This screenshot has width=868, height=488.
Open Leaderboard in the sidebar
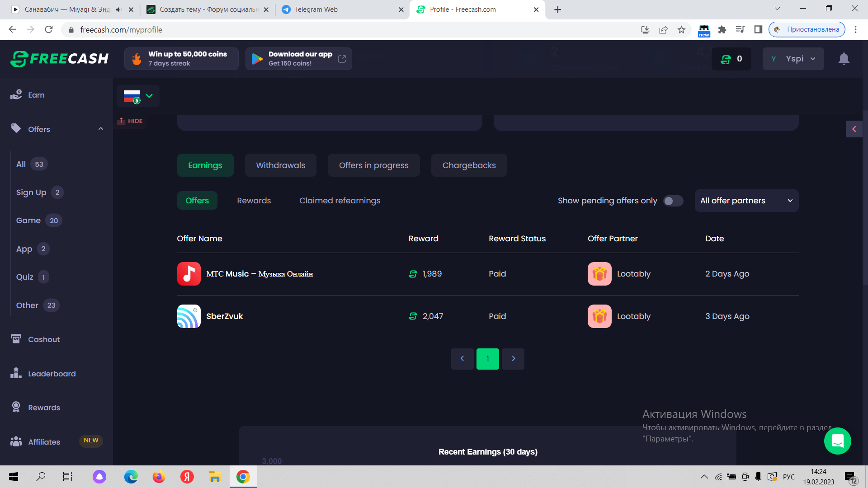(52, 374)
